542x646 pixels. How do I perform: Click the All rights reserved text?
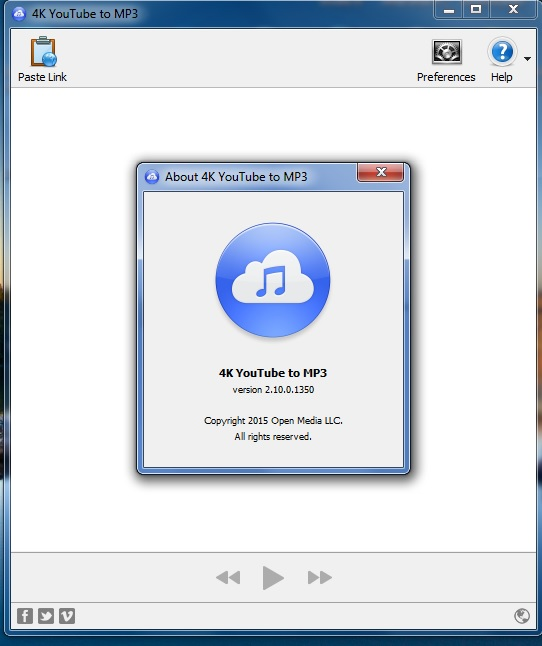pos(273,436)
